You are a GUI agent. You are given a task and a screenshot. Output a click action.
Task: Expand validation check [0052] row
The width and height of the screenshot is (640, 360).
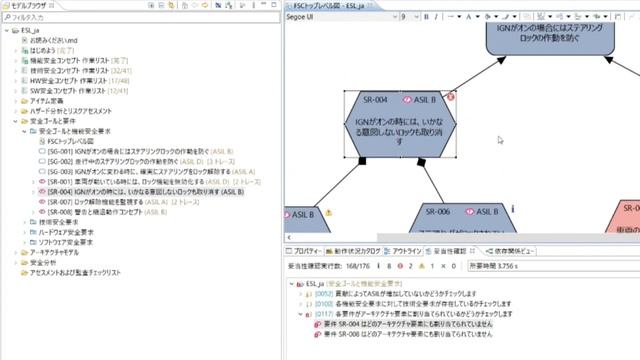click(x=301, y=294)
